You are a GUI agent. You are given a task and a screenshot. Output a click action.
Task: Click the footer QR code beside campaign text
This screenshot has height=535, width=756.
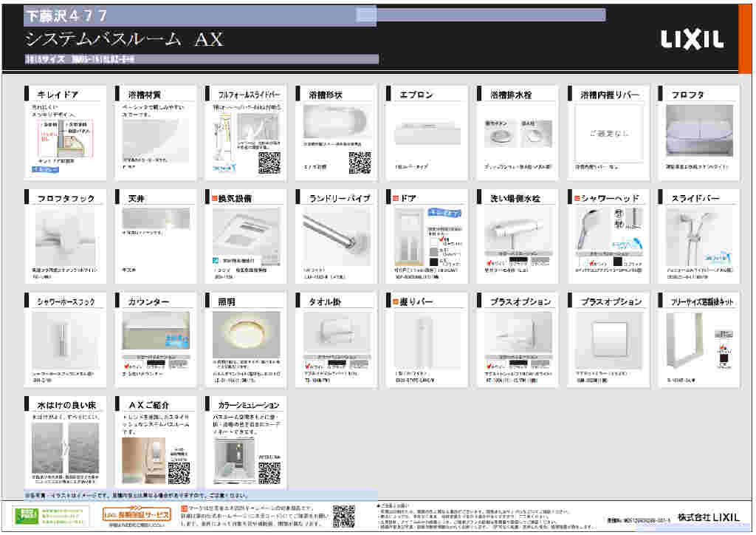[343, 515]
